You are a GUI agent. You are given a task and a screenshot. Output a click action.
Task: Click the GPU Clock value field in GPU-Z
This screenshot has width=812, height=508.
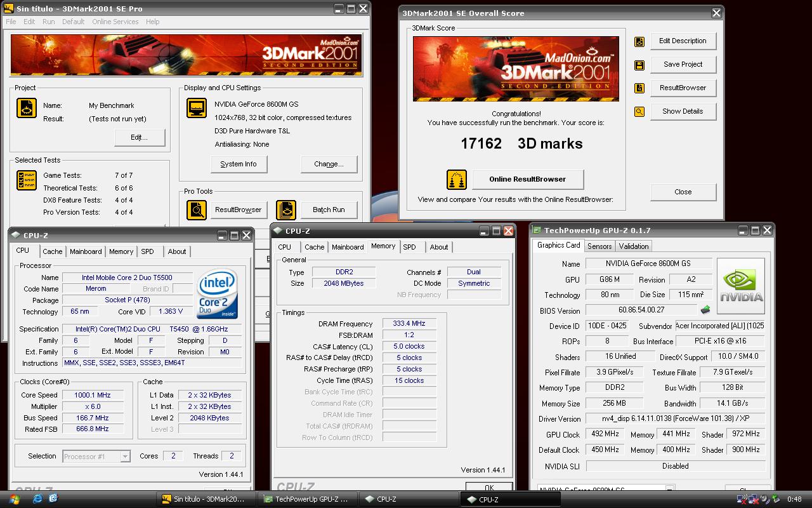[x=605, y=434]
